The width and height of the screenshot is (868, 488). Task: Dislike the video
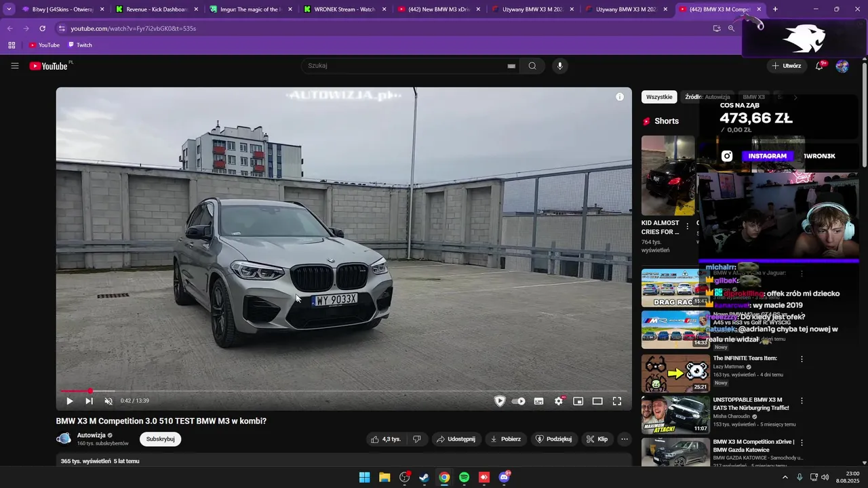(416, 439)
